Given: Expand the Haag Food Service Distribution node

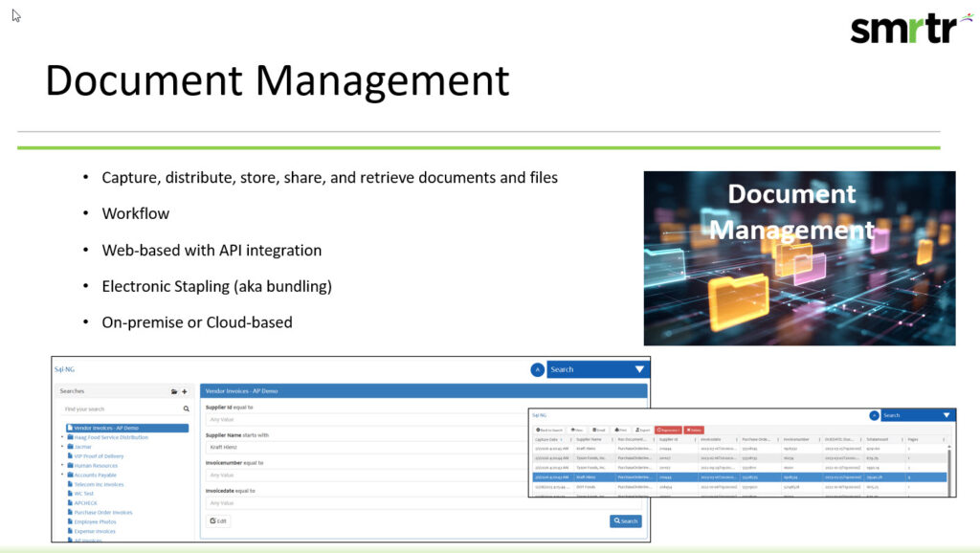Looking at the screenshot, I should tap(62, 437).
